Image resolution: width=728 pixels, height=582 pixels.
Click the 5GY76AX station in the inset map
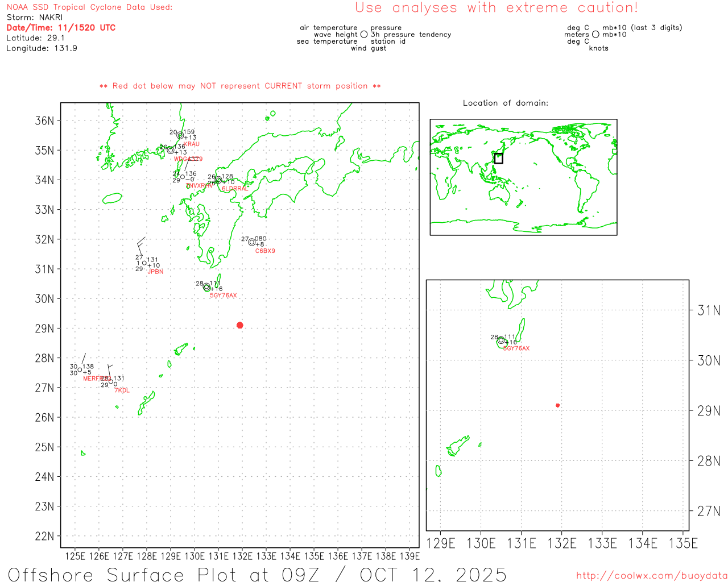[501, 340]
